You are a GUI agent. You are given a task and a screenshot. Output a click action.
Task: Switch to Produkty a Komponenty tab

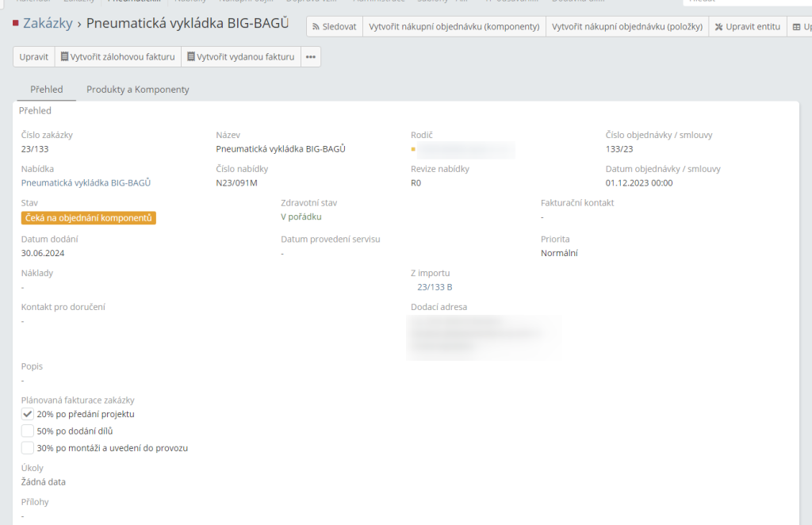click(138, 90)
